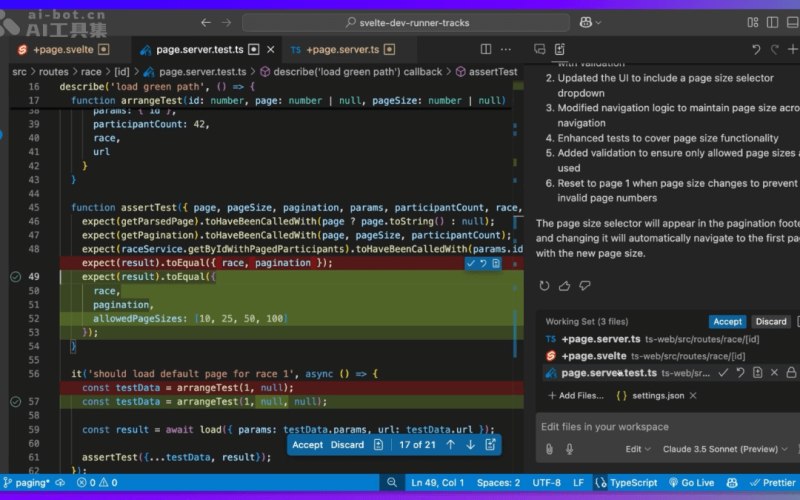The image size is (800, 500).
Task: Open the Claude 3.5 Sonnet model dropdown
Action: 725,449
